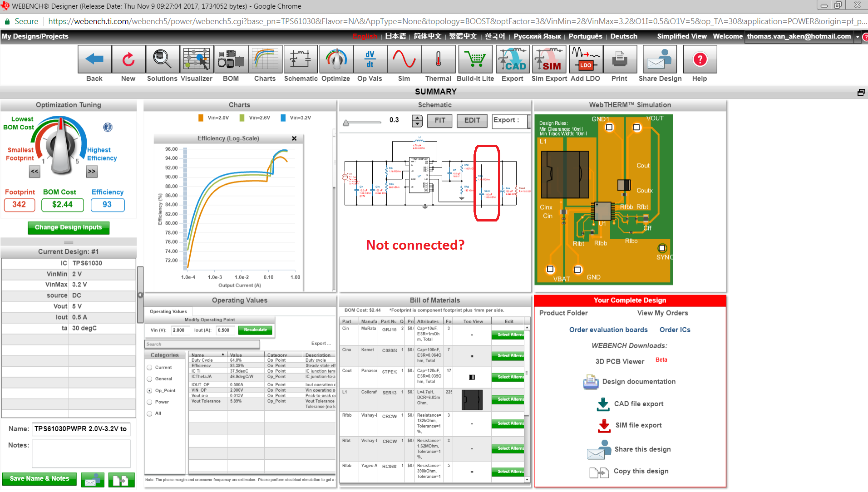The width and height of the screenshot is (868, 492).
Task: Select the All category radio button
Action: click(x=149, y=413)
